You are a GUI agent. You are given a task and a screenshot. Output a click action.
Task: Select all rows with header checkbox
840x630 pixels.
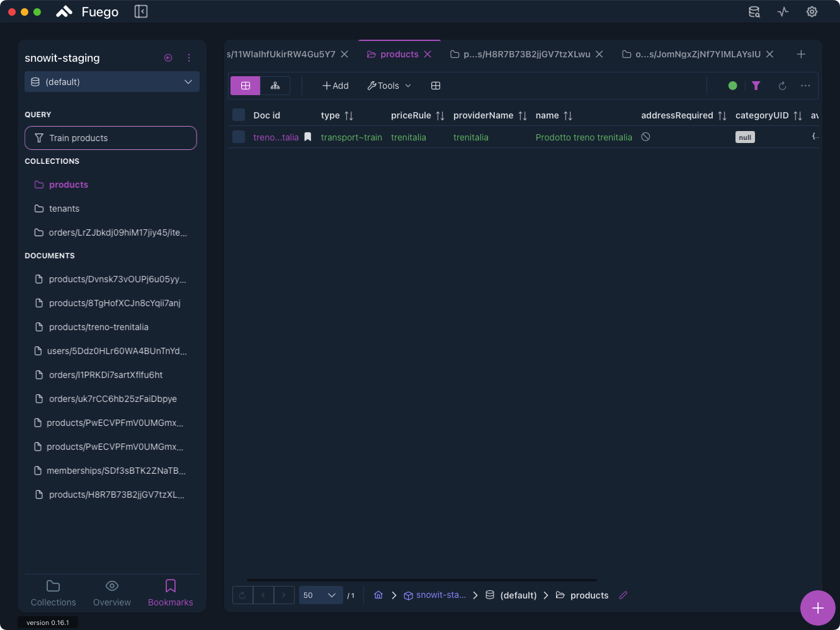click(x=239, y=115)
